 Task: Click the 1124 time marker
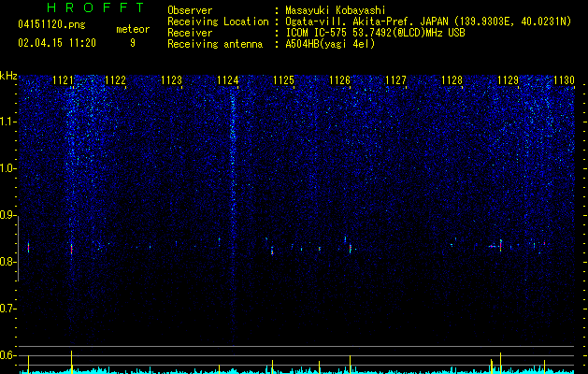click(x=227, y=80)
